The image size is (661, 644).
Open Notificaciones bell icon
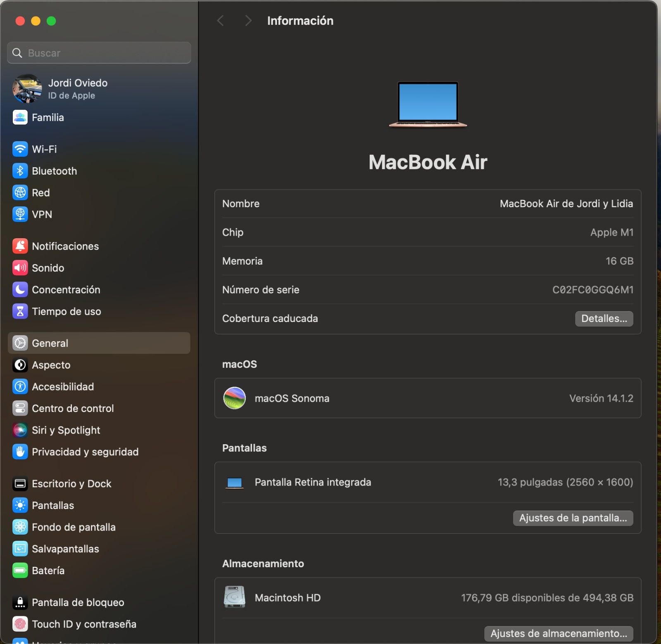(20, 246)
